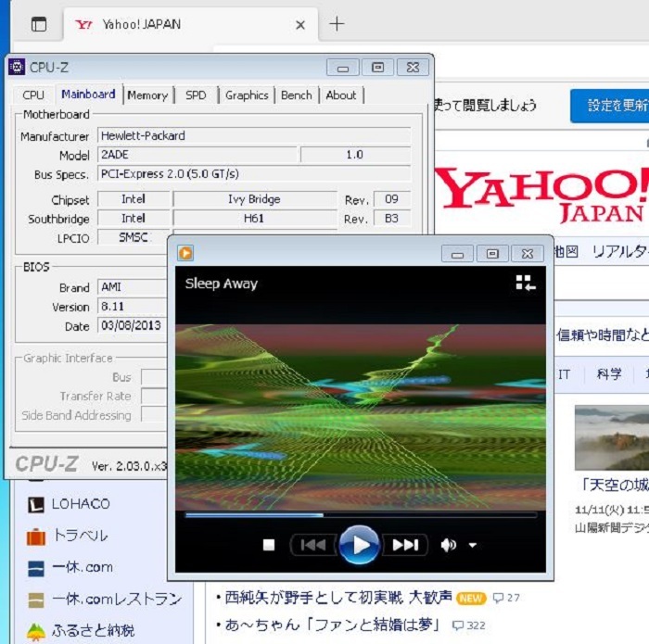Mute the media player speaker icon
This screenshot has width=649, height=644.
pyautogui.click(x=449, y=545)
